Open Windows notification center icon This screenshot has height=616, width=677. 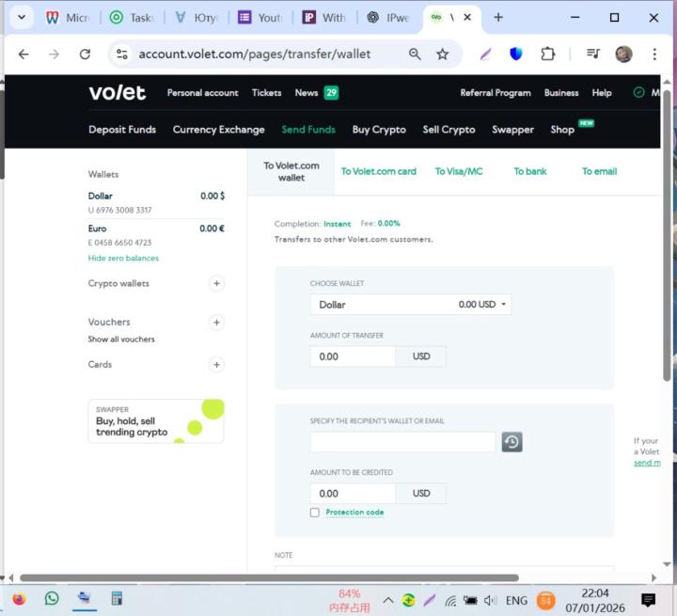pyautogui.click(x=648, y=600)
